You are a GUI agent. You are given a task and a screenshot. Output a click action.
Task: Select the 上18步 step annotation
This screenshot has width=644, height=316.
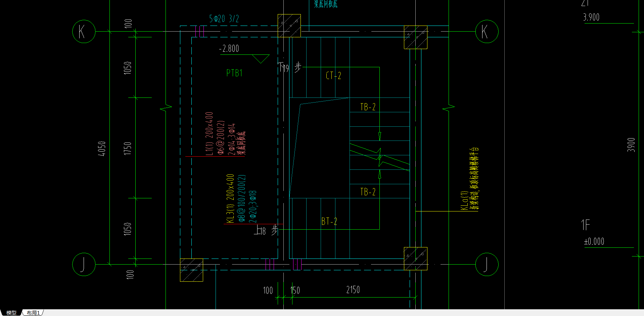(x=266, y=230)
